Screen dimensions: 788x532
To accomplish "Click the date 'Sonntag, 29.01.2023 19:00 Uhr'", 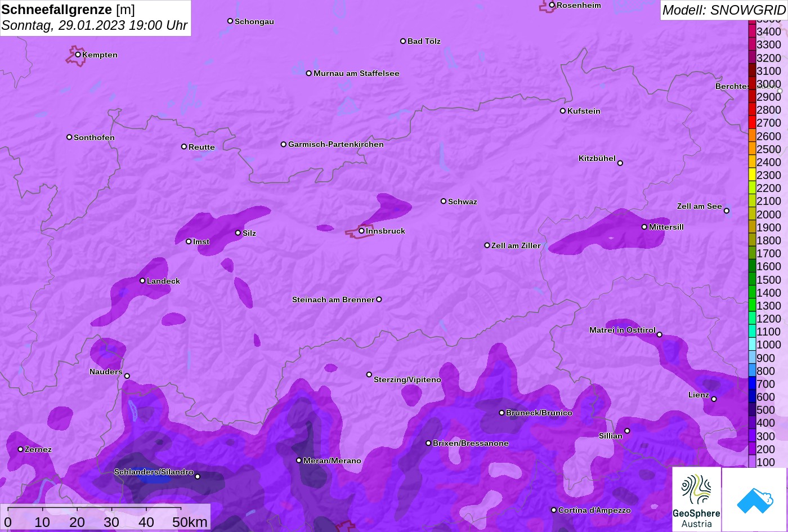I will [95, 25].
